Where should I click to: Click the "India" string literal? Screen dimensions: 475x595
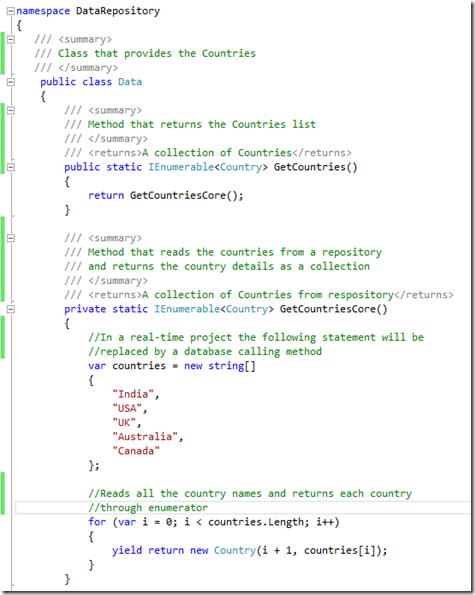point(133,394)
